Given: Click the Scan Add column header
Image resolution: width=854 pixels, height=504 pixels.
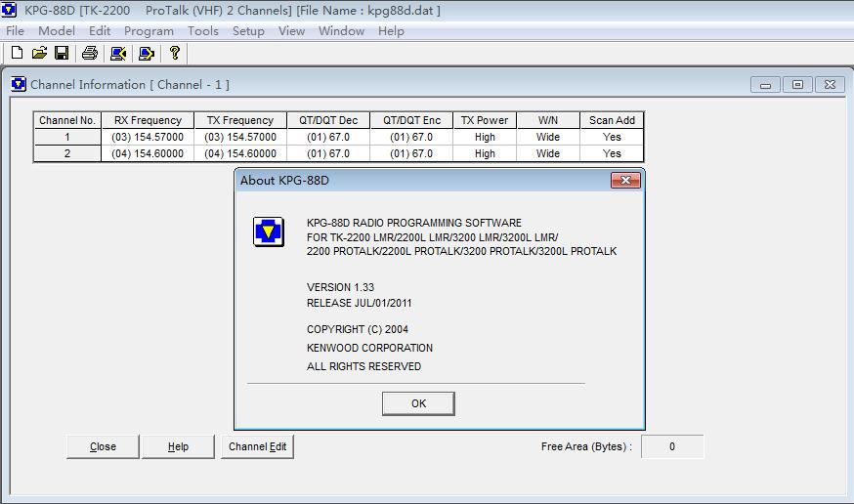Looking at the screenshot, I should coord(612,120).
